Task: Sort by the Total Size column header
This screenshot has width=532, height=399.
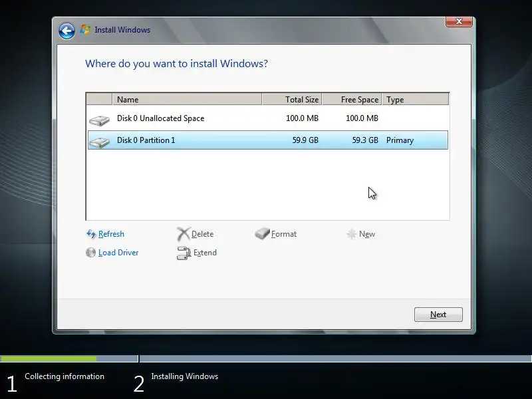Action: 292,99
